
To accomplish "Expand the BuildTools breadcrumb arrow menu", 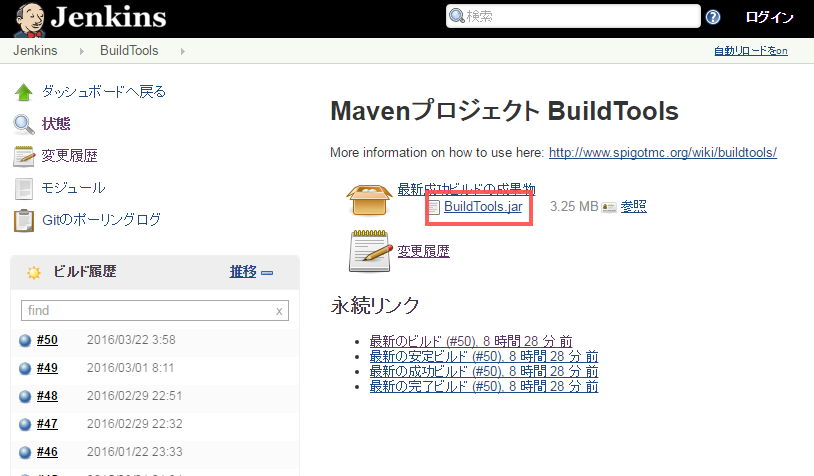I will point(182,51).
